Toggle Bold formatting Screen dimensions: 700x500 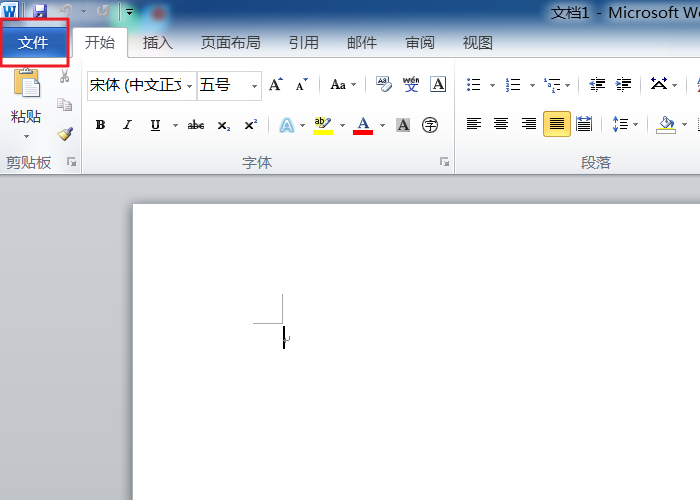(100, 125)
